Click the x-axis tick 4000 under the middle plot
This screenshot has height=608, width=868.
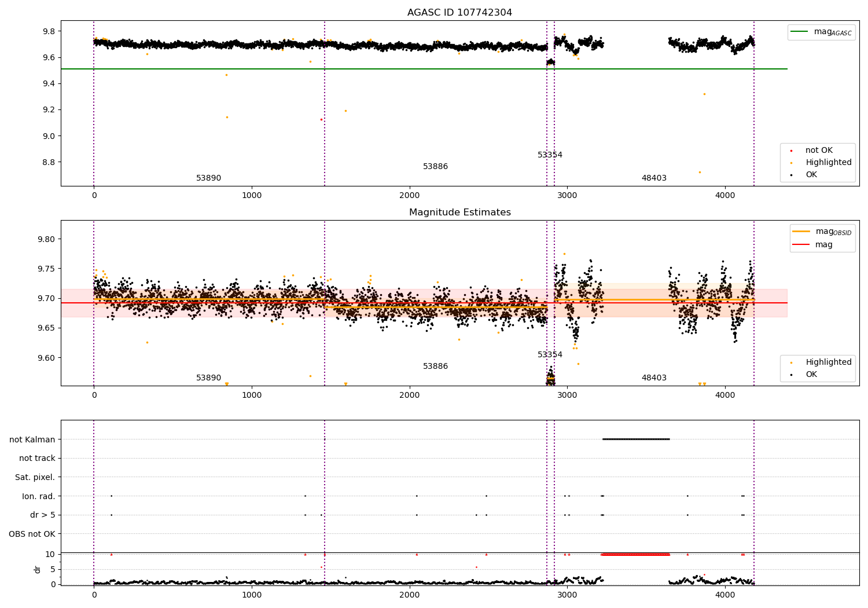point(725,395)
